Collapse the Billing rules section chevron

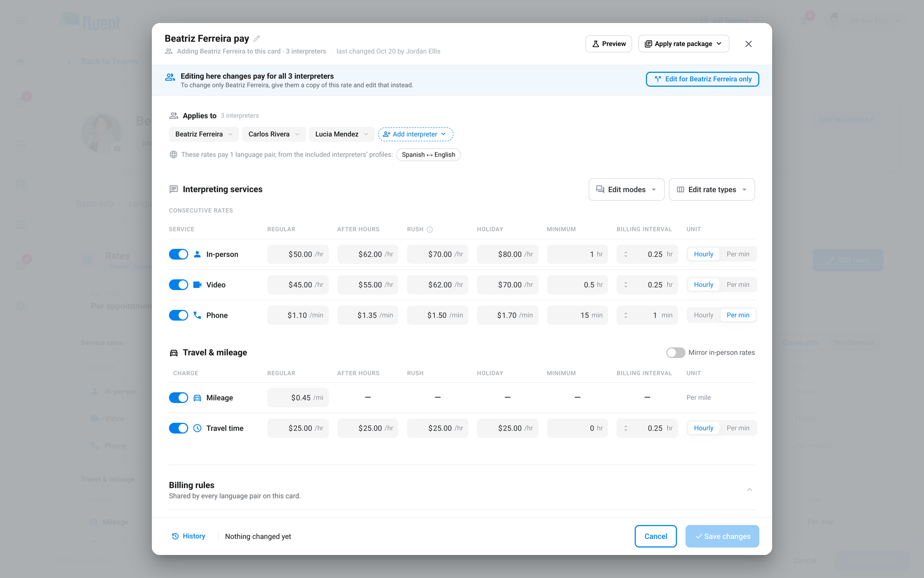(750, 490)
